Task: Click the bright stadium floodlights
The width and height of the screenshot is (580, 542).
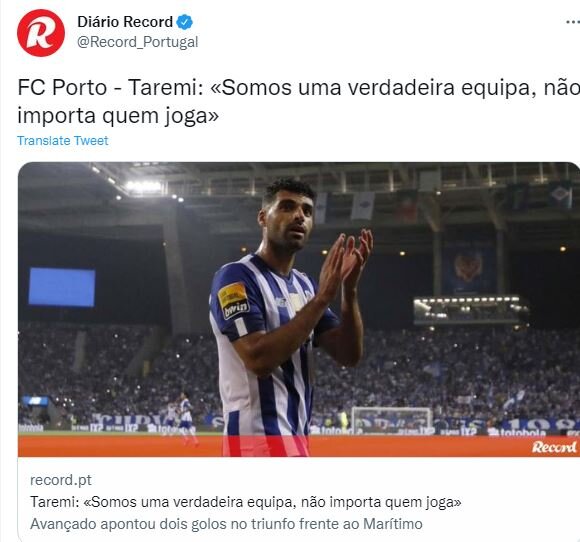Action: pyautogui.click(x=144, y=186)
